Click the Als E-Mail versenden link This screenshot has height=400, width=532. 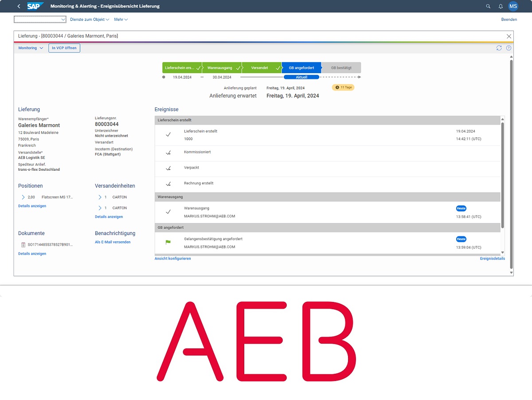pyautogui.click(x=113, y=242)
